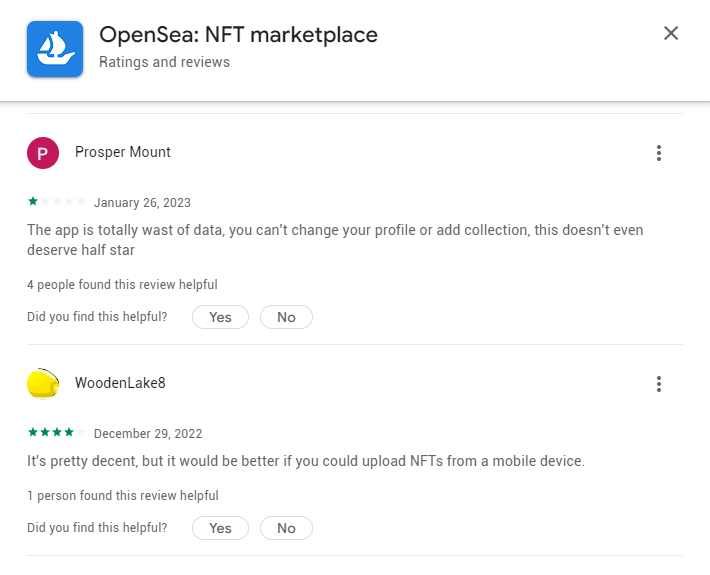This screenshot has height=575, width=710.
Task: Close the ratings and reviews dialog
Action: click(671, 33)
